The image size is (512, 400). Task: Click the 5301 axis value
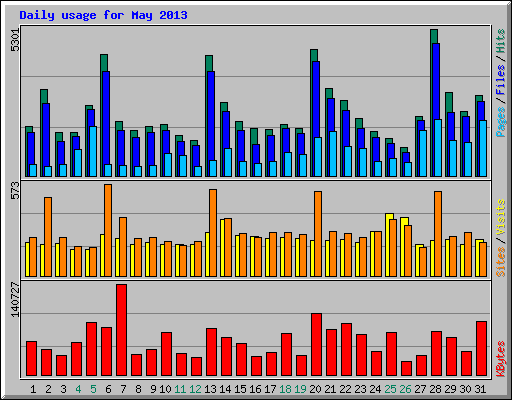click(15, 40)
